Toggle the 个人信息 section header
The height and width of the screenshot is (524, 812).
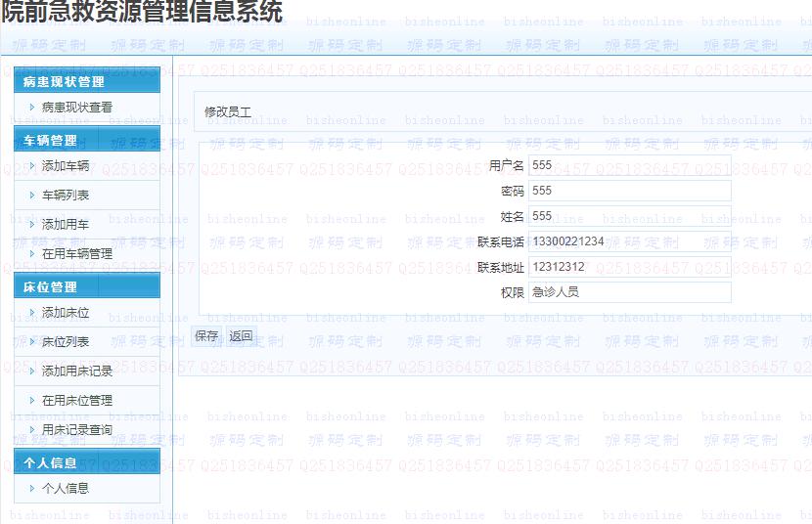pos(87,462)
